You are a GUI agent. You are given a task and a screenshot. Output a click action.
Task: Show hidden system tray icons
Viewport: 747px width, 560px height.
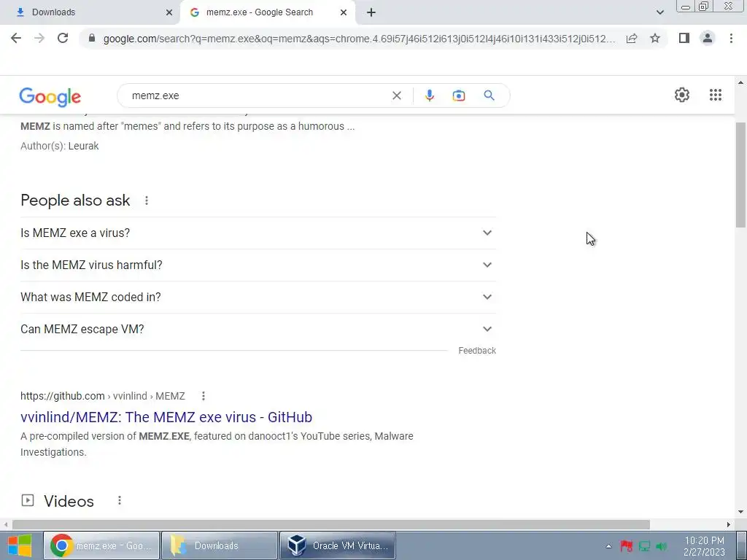coord(608,546)
